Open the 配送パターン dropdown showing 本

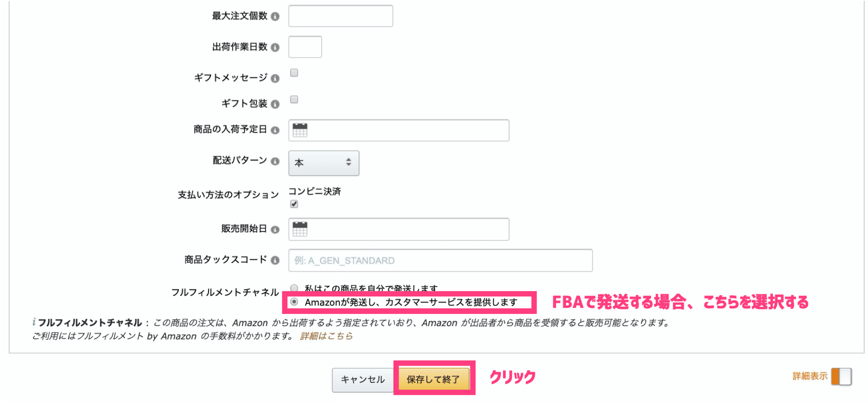[x=324, y=163]
